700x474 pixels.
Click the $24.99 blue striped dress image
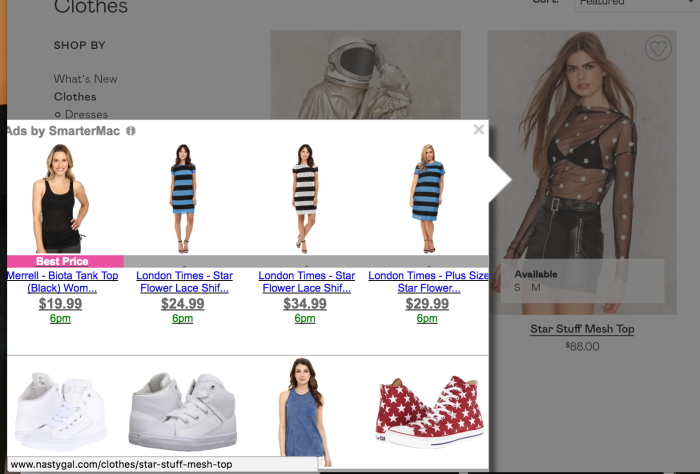[183, 199]
